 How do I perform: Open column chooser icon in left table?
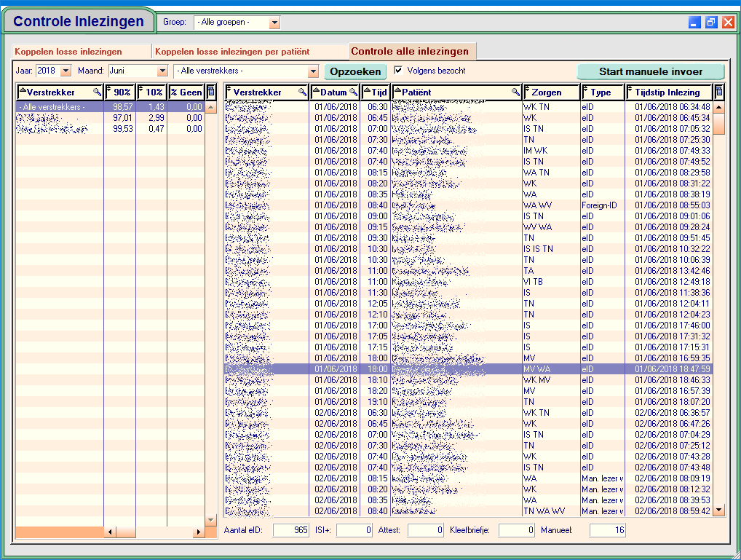coord(211,92)
